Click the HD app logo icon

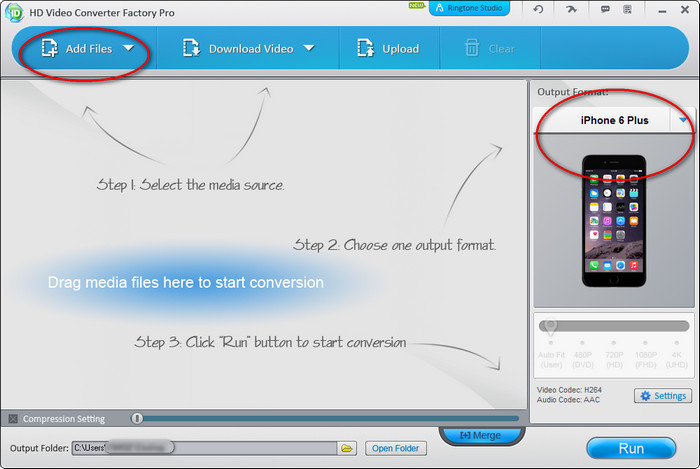[x=14, y=12]
